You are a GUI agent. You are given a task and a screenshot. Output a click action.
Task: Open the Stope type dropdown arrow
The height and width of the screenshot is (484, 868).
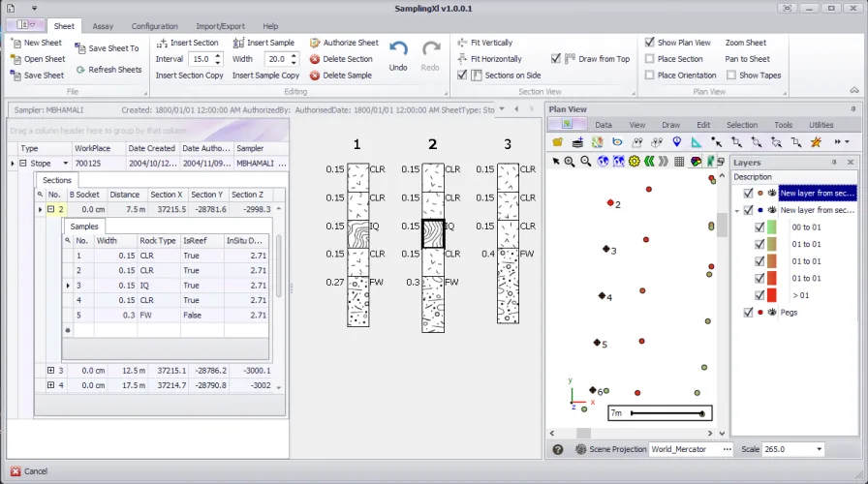pos(65,164)
